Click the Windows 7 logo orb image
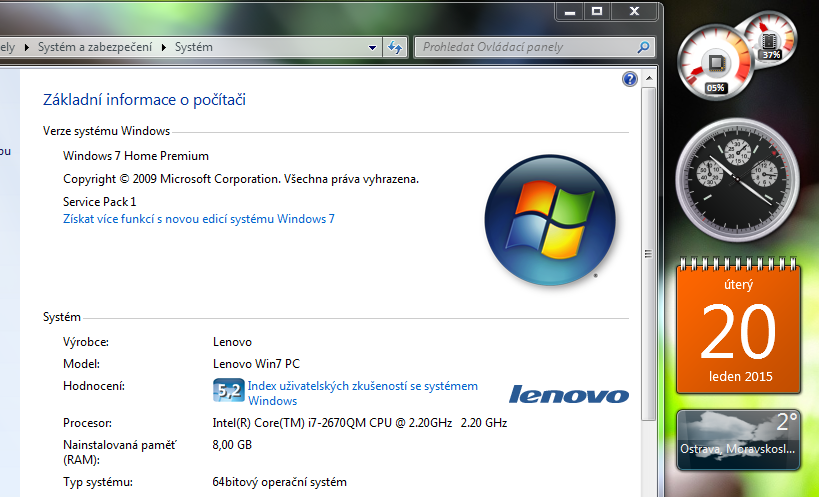Viewport: 819px width, 497px height. pyautogui.click(x=544, y=220)
